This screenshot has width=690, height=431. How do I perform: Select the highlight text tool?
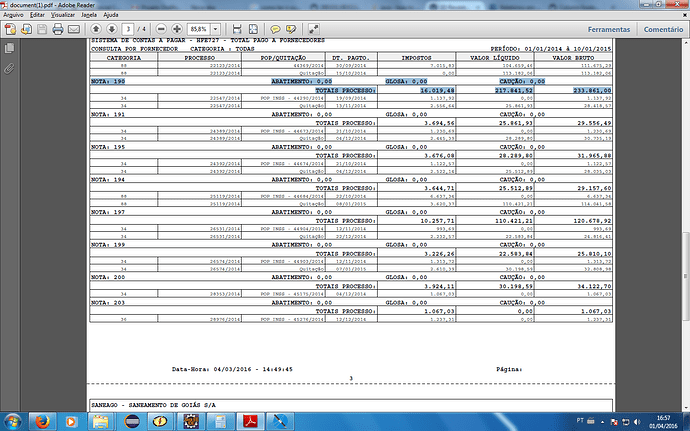[x=291, y=29]
